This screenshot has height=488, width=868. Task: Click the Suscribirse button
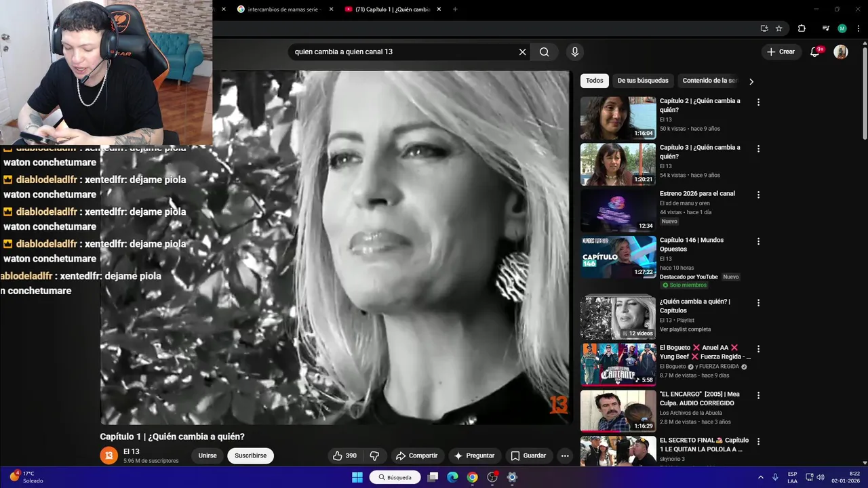250,455
